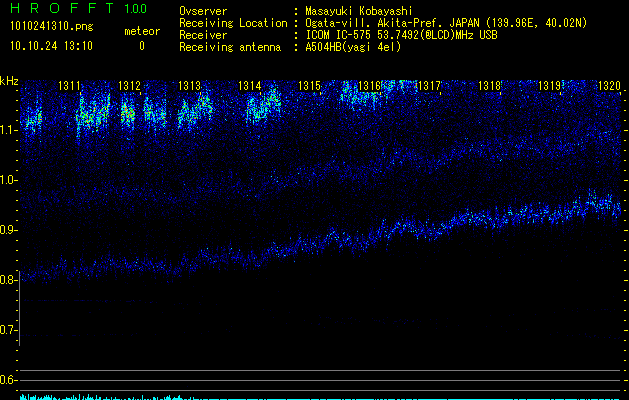Click the kHz axis unit label
The width and height of the screenshot is (629, 400).
pyautogui.click(x=10, y=81)
